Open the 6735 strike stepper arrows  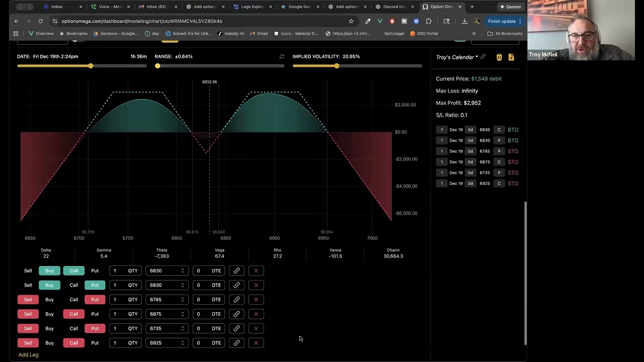(x=183, y=328)
